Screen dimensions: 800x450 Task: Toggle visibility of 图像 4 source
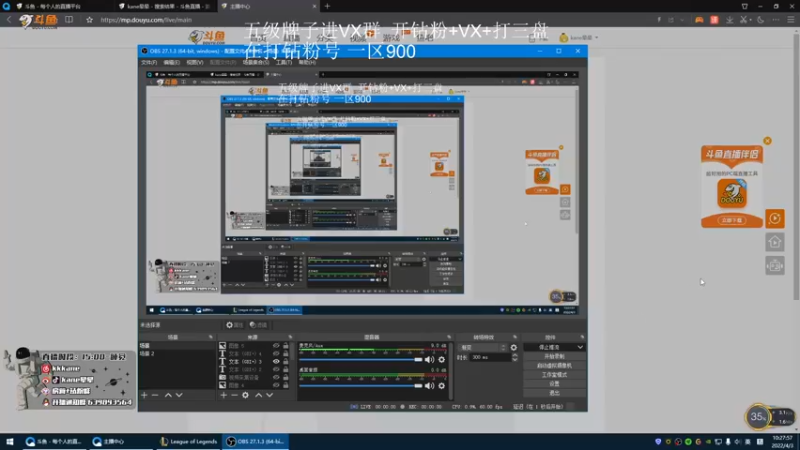[x=276, y=385]
